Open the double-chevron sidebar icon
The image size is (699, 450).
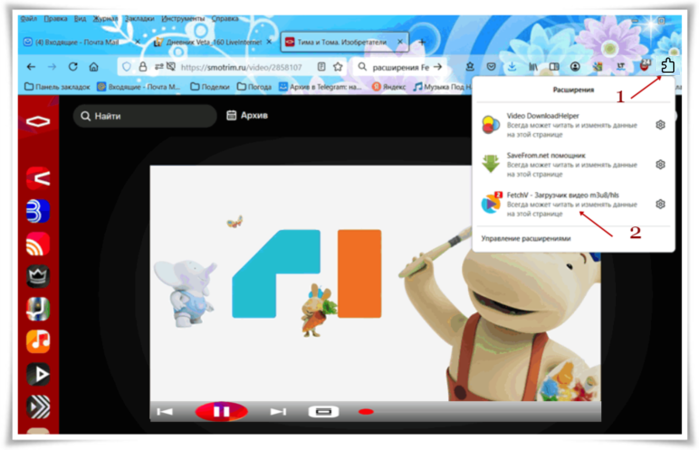[x=38, y=406]
